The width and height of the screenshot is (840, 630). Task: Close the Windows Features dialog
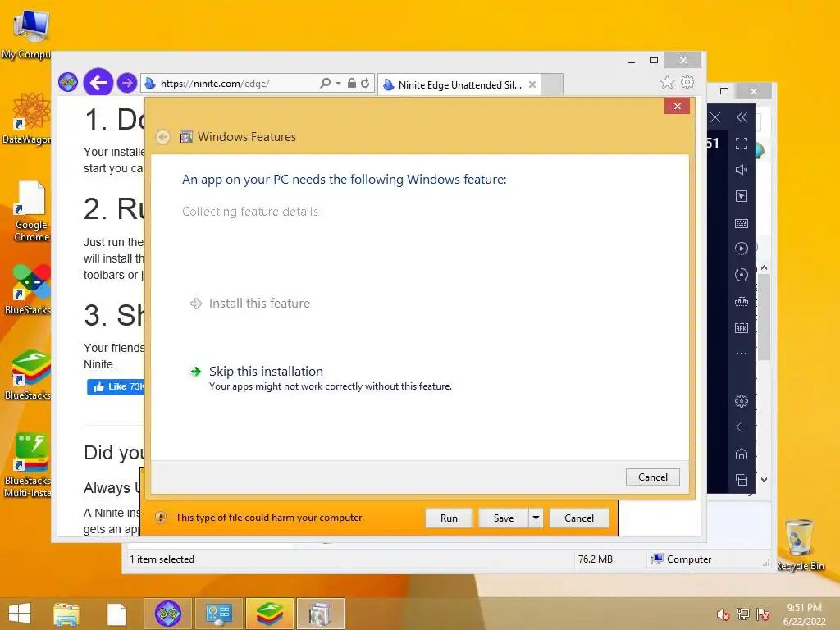pos(677,106)
